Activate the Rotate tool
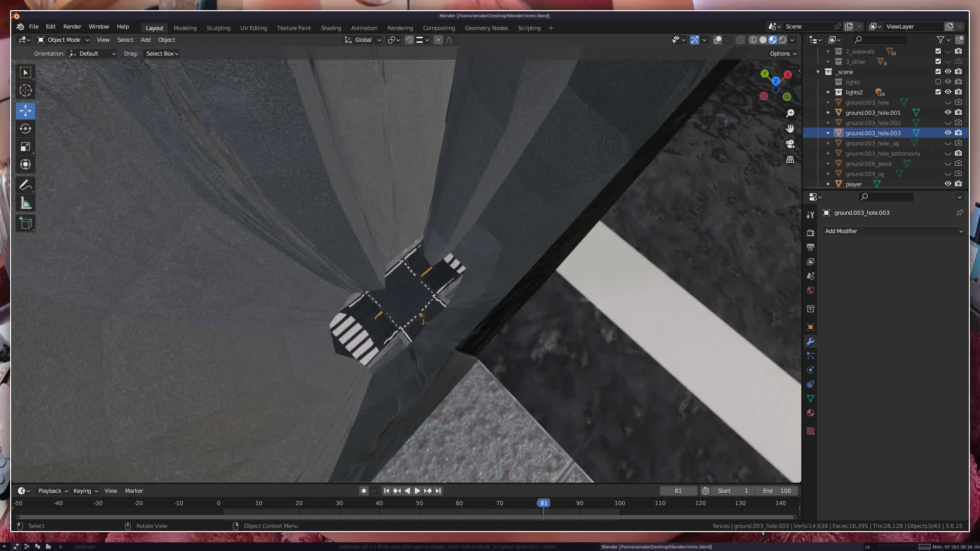The width and height of the screenshot is (980, 551). [x=26, y=129]
